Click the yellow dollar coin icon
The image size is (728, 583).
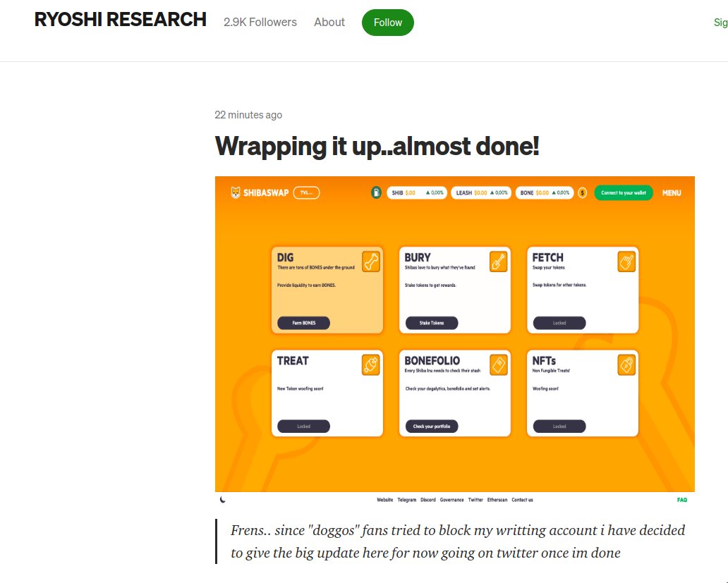(582, 192)
